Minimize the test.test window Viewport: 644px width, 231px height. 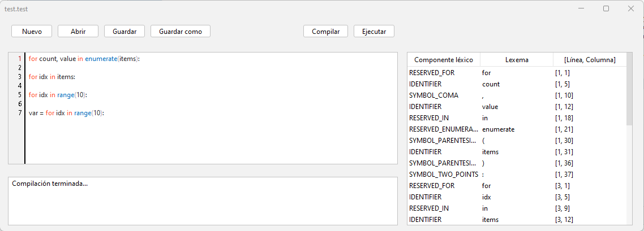tap(581, 8)
